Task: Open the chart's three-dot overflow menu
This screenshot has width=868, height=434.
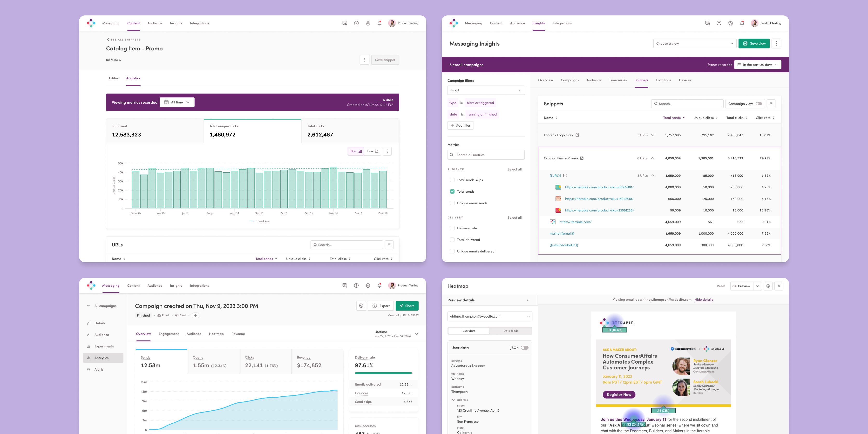Action: pos(387,151)
